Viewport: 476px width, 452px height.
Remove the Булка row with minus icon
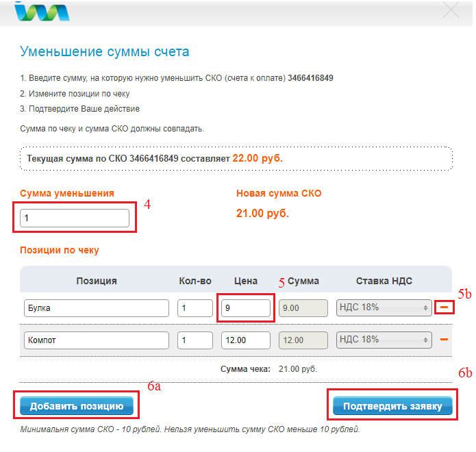pos(444,308)
